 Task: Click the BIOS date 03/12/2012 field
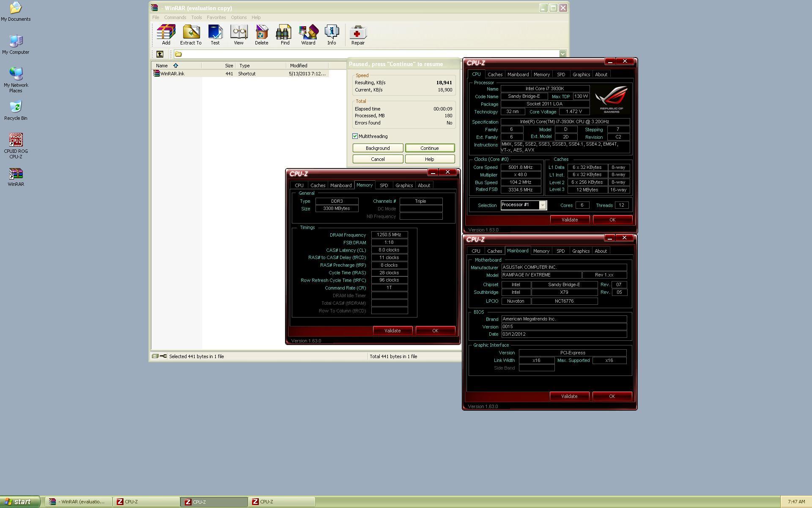(564, 334)
